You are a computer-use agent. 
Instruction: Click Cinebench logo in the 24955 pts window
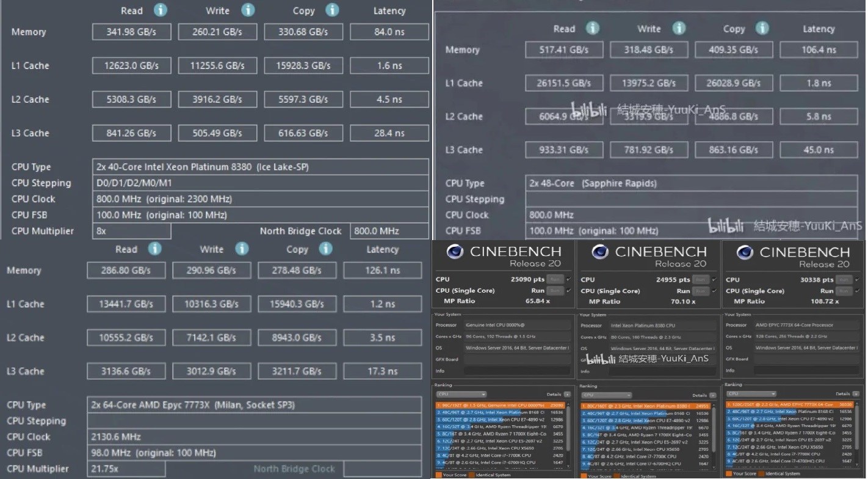point(600,252)
